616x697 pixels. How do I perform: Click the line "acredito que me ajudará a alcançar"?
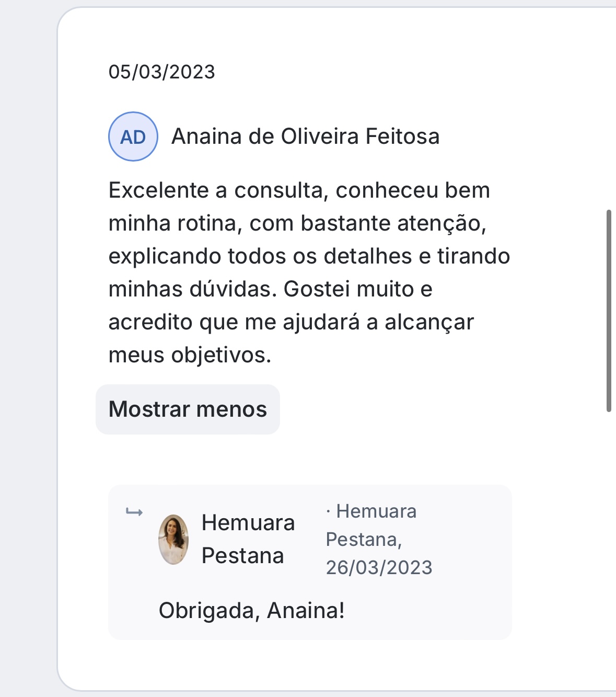(291, 322)
